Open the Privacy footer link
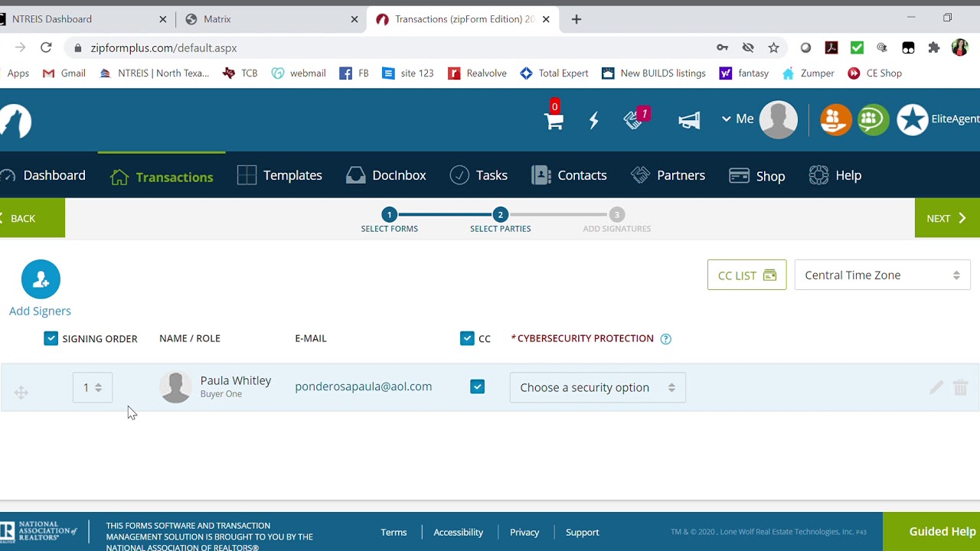The width and height of the screenshot is (980, 551). (x=524, y=532)
